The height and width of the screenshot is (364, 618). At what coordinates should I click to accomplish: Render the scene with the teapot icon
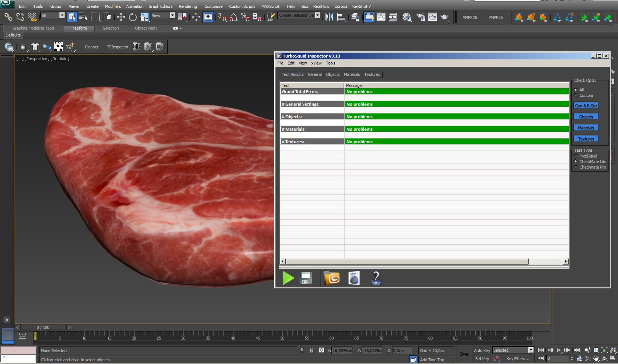pos(445,17)
